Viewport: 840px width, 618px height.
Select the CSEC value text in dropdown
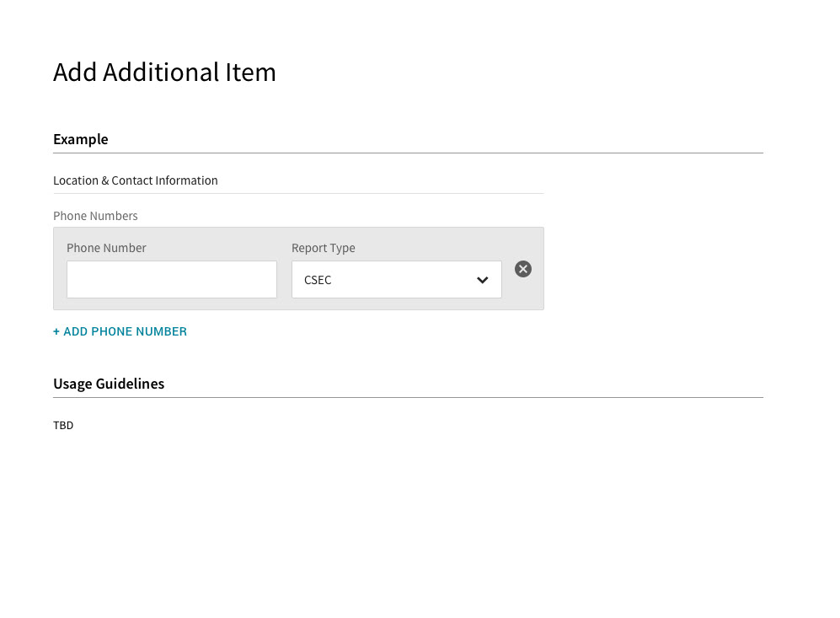pos(318,280)
